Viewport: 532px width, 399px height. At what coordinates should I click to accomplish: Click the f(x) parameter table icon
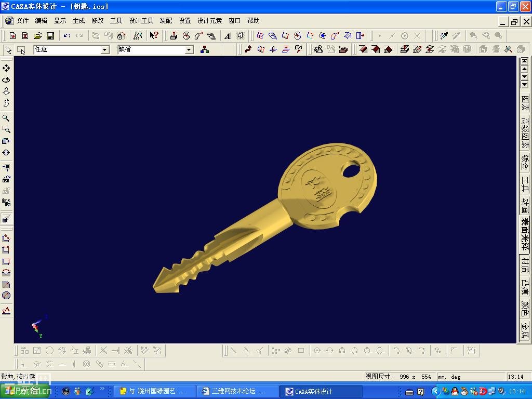(298, 49)
